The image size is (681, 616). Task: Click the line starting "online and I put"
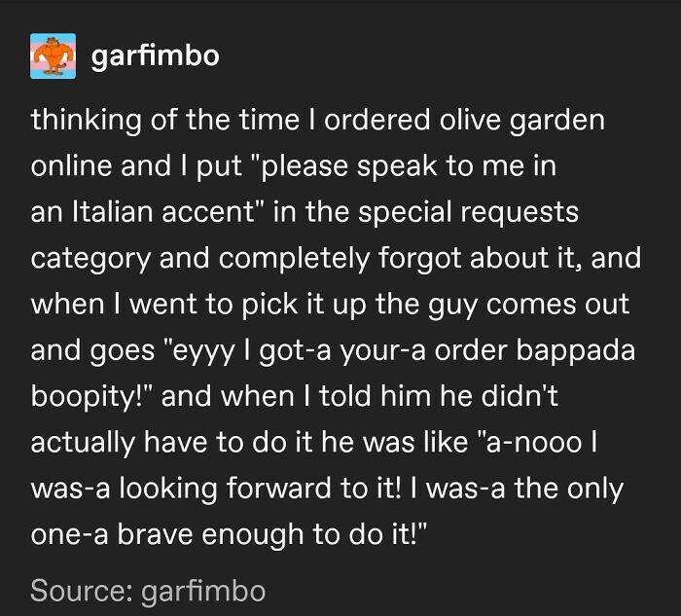tap(295, 167)
